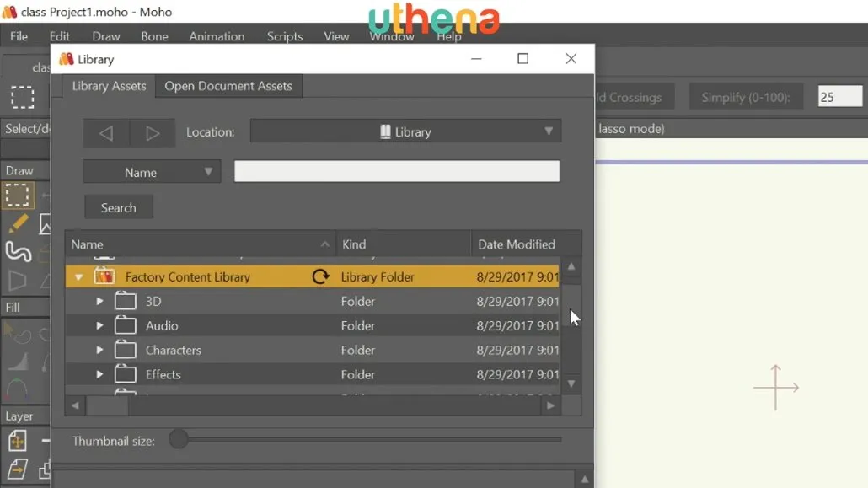Click the Characters folder icon

click(125, 350)
